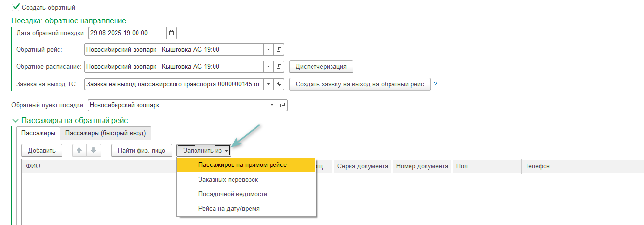
Task: Click the question mark help icon
Action: (436, 84)
